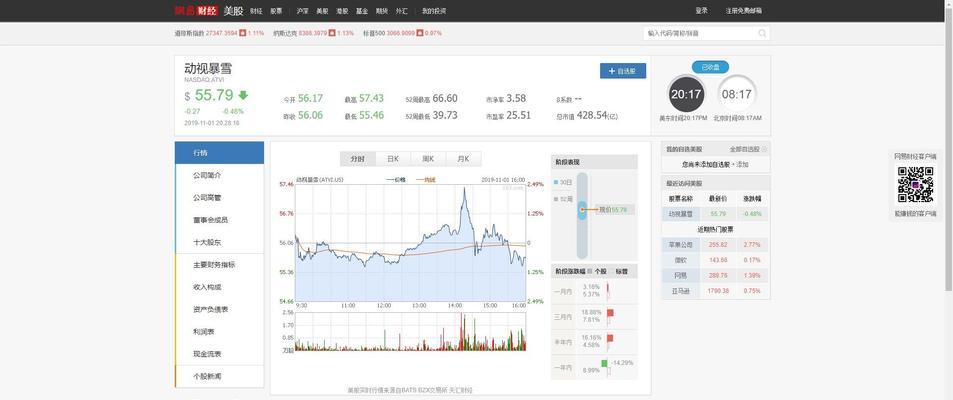Screen dimensions: 953x400
Task: Click the 添加 link in 我的自选美股
Action: tap(742, 164)
